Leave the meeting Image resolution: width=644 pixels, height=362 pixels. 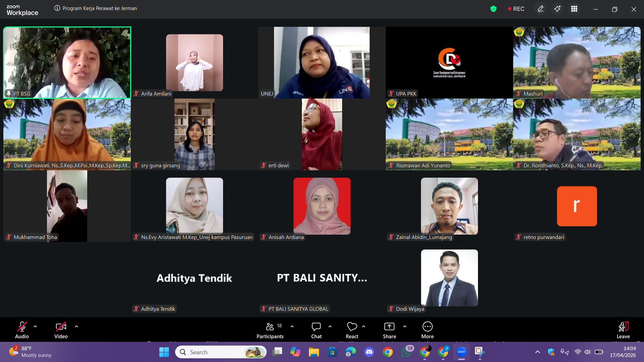click(623, 330)
